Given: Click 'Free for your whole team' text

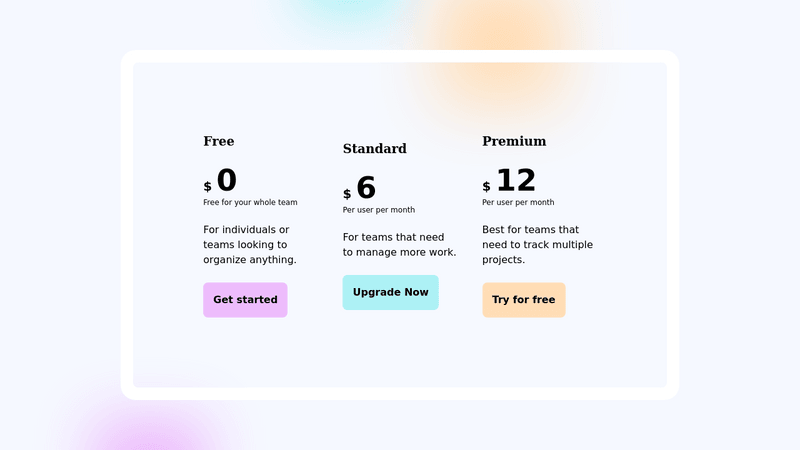Looking at the screenshot, I should (250, 202).
